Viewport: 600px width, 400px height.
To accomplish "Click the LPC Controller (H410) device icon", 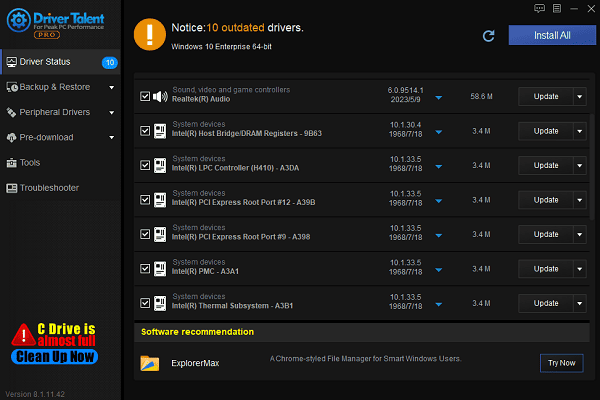I will 160,165.
